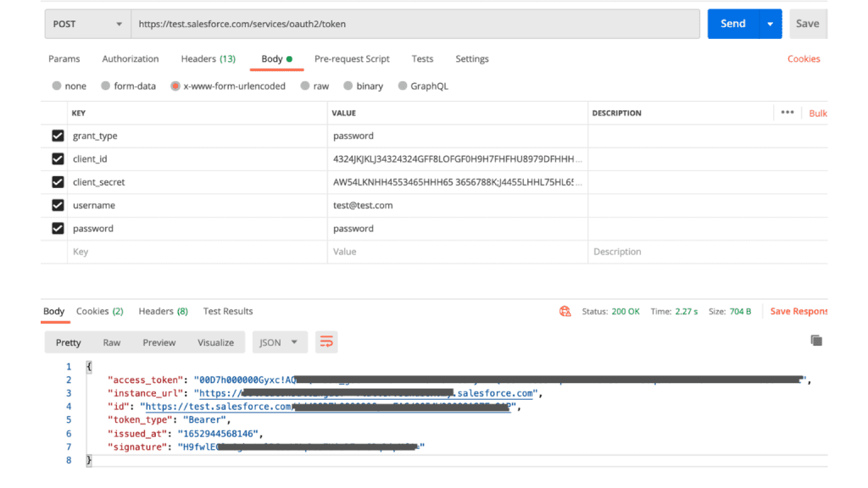Click the wrap lines icon in response toolbar
Screen dimensions: 868x488
tap(326, 342)
